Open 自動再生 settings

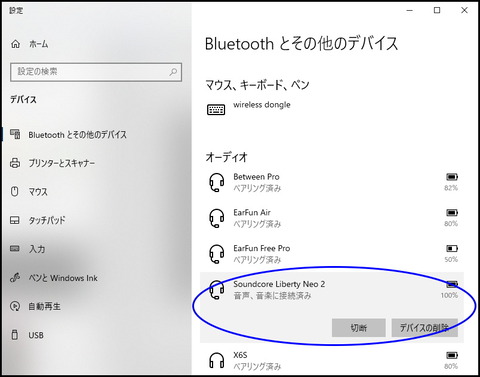[44, 306]
